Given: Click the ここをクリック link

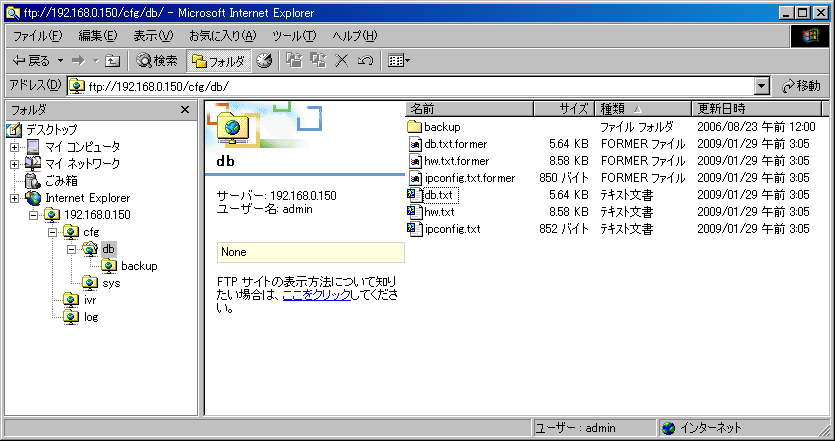Looking at the screenshot, I should pos(316,295).
